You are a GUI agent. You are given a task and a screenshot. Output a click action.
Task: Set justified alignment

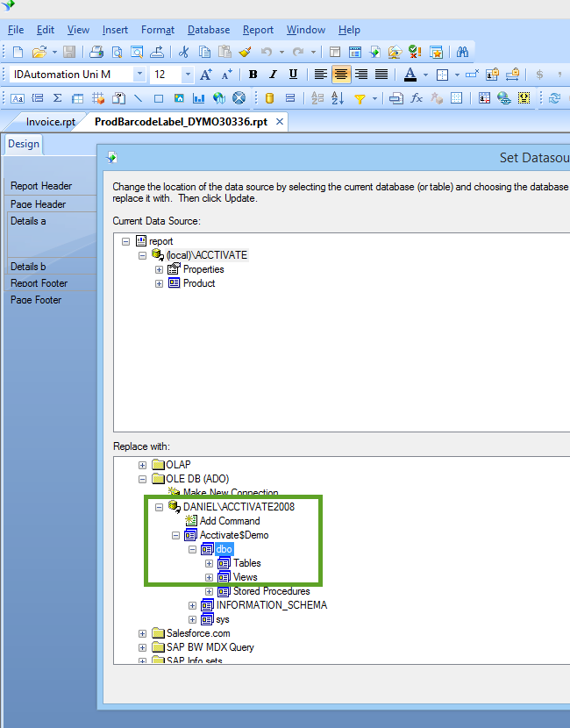381,75
